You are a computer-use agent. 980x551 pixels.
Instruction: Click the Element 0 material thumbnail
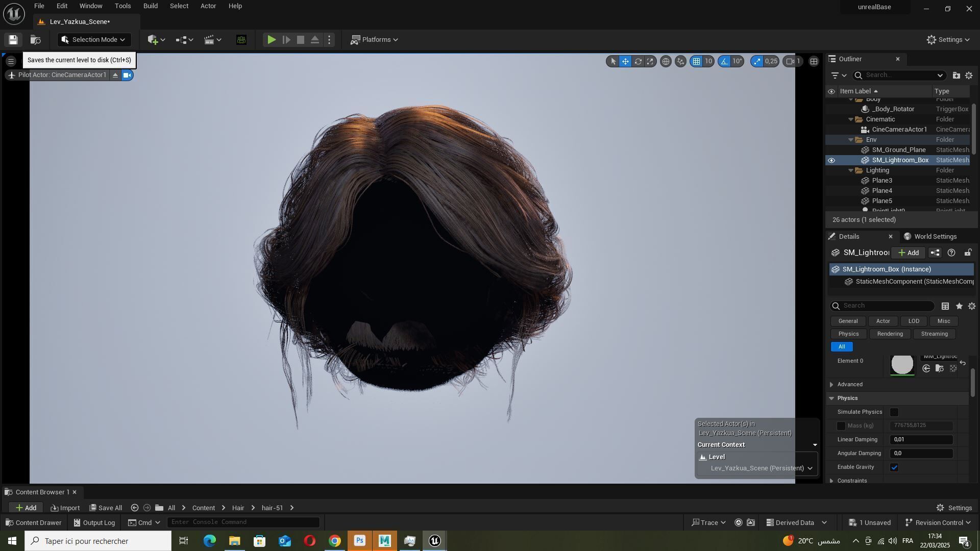pyautogui.click(x=902, y=365)
